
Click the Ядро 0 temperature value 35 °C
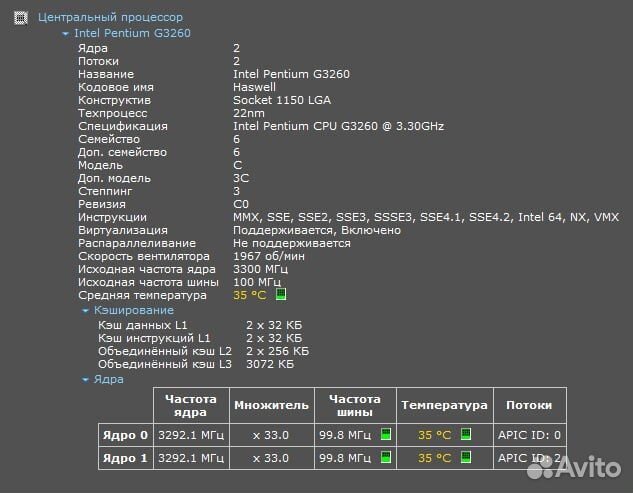point(434,435)
